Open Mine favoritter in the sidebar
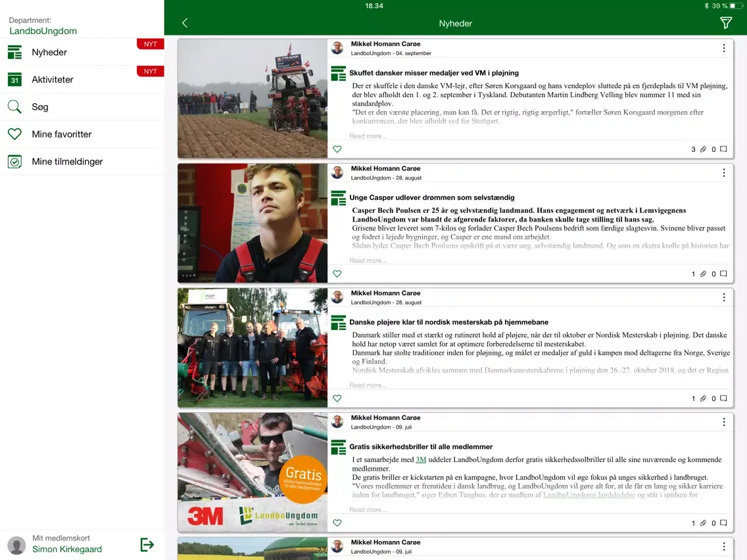Image resolution: width=747 pixels, height=560 pixels. [82, 134]
